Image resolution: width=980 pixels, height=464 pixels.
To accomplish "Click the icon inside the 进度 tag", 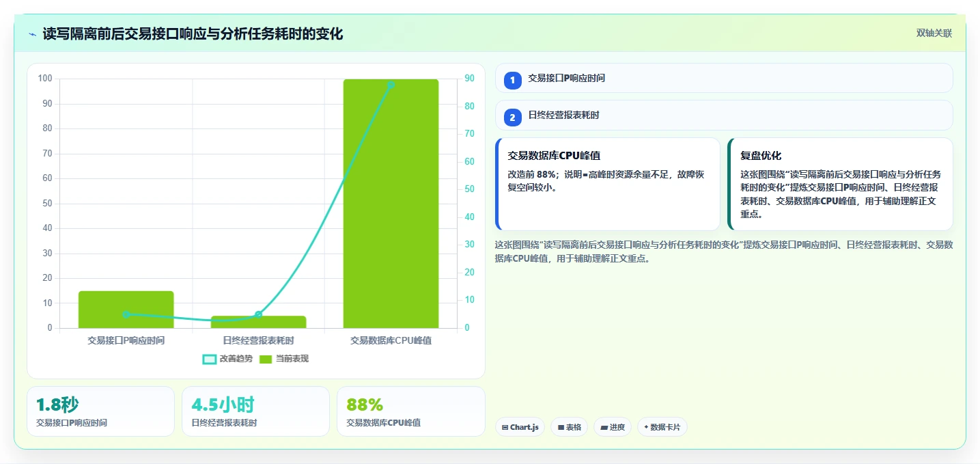I will [604, 428].
